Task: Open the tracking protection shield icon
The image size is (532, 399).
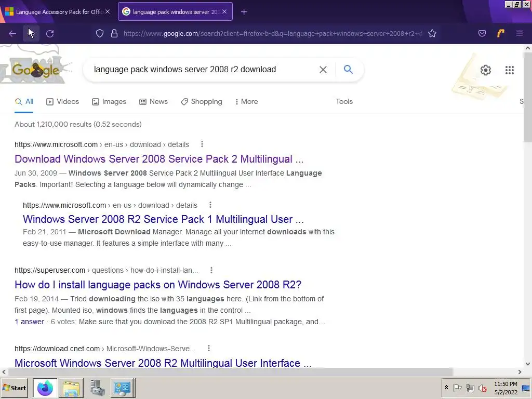Action: pos(99,33)
